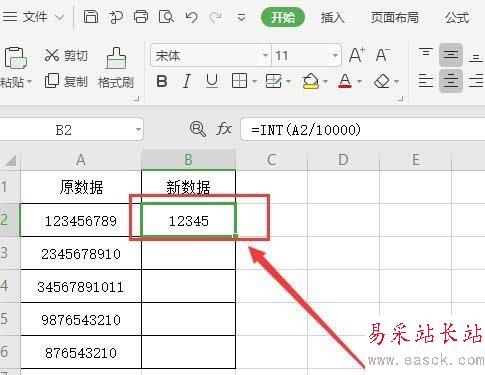485x375 pixels.
Task: Increase font size with A+ icon
Action: [x=357, y=55]
